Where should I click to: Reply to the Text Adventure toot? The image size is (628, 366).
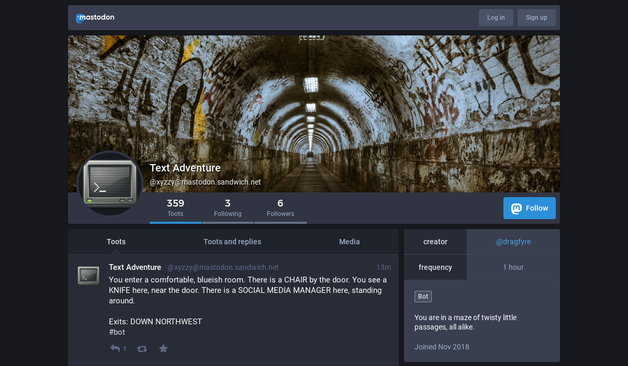tap(115, 349)
